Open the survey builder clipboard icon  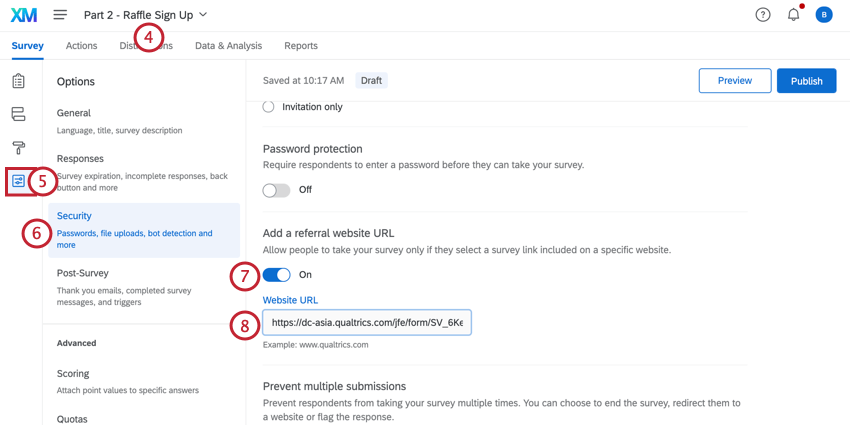point(18,81)
